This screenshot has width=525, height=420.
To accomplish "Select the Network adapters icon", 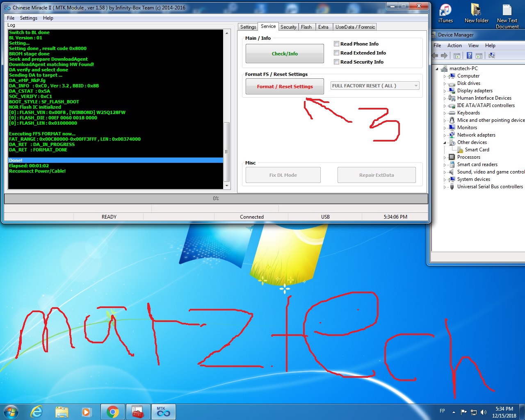I will [x=452, y=135].
